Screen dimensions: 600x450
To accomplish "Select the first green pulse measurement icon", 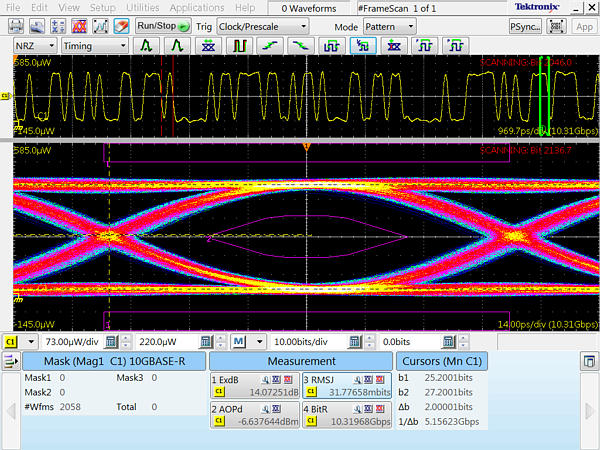I will pos(146,46).
